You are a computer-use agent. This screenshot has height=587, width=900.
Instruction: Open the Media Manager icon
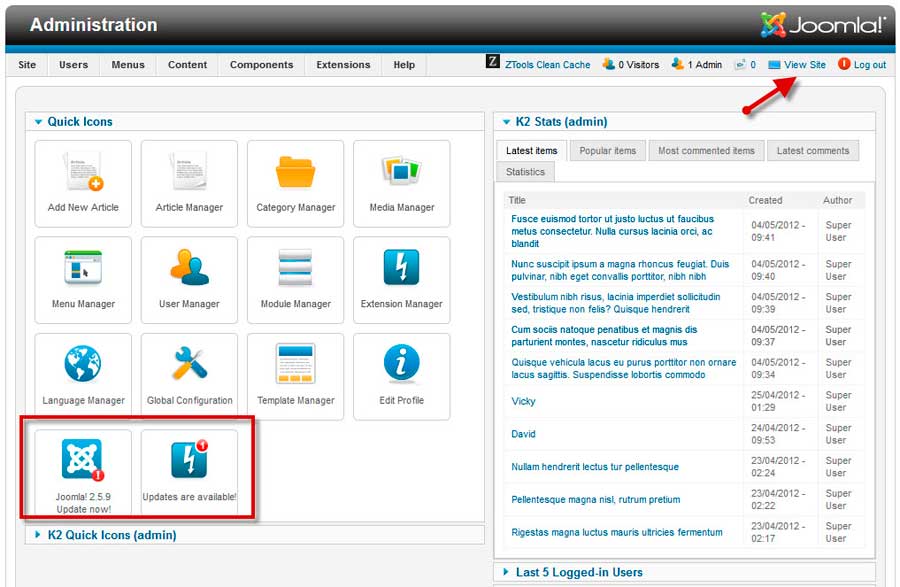click(402, 184)
